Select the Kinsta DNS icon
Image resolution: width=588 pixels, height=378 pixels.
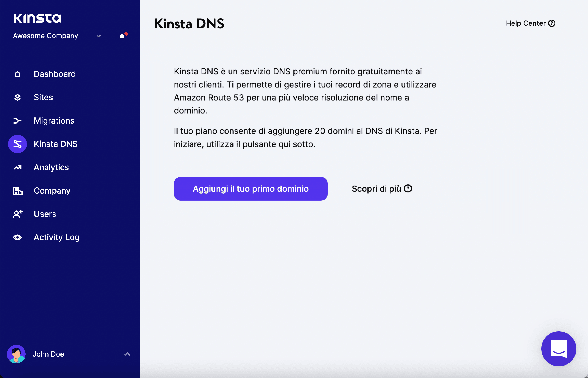(18, 144)
